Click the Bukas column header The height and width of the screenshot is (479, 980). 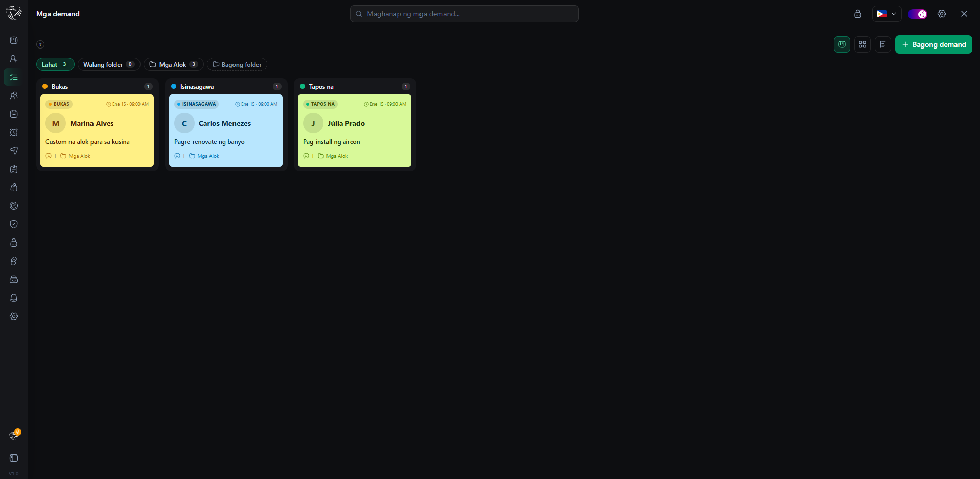(97, 86)
